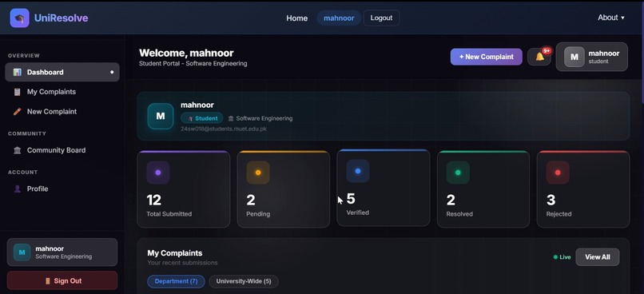Click the red dot icon on Rejected card
The height and width of the screenshot is (294, 644).
coord(558,173)
